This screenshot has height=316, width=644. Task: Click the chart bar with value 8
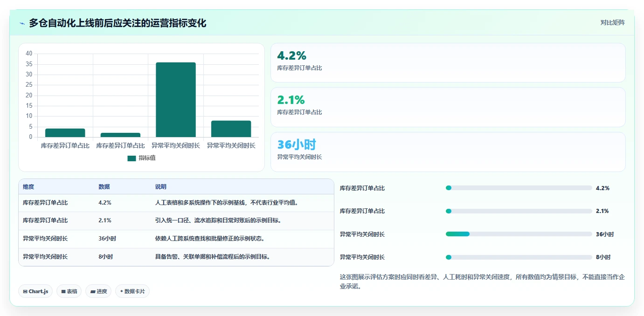pyautogui.click(x=231, y=129)
